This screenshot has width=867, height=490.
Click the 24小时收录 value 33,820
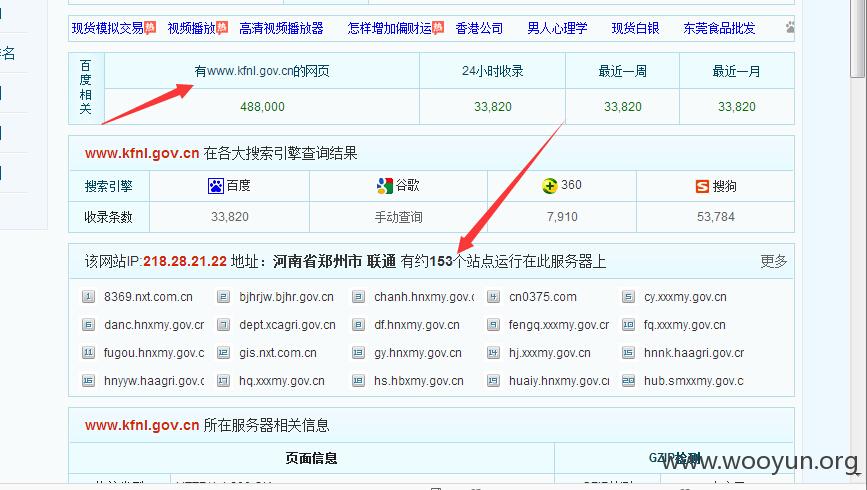tap(493, 107)
